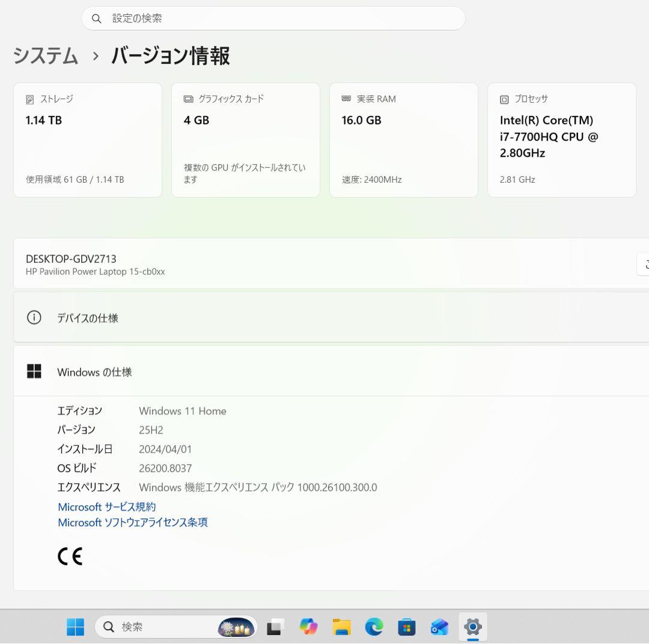Select the 2.81 GHz processor speed text
Screen dimensions: 649x644
517,179
